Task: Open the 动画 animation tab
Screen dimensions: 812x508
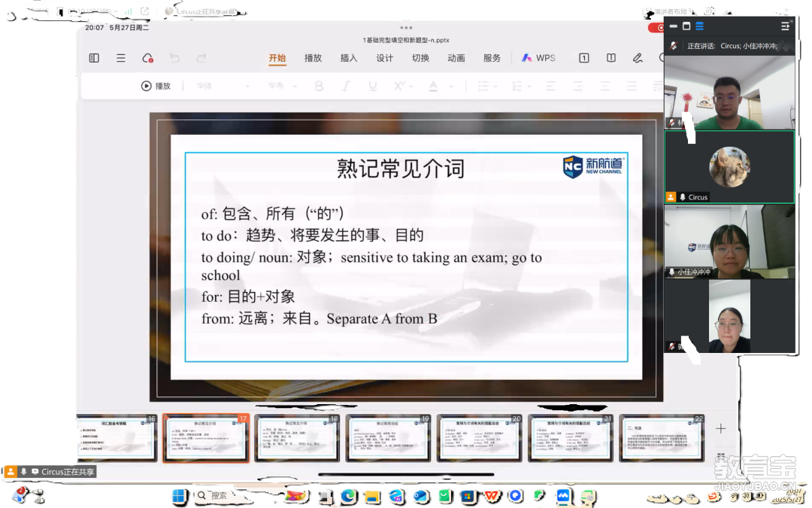Action: pos(456,58)
